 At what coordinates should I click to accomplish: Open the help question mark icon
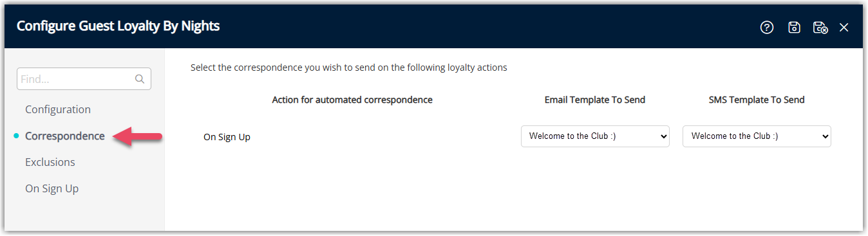click(766, 27)
